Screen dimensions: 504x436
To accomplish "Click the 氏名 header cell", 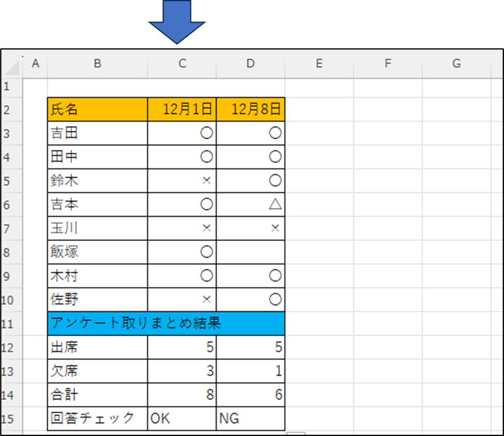I will pyautogui.click(x=98, y=109).
